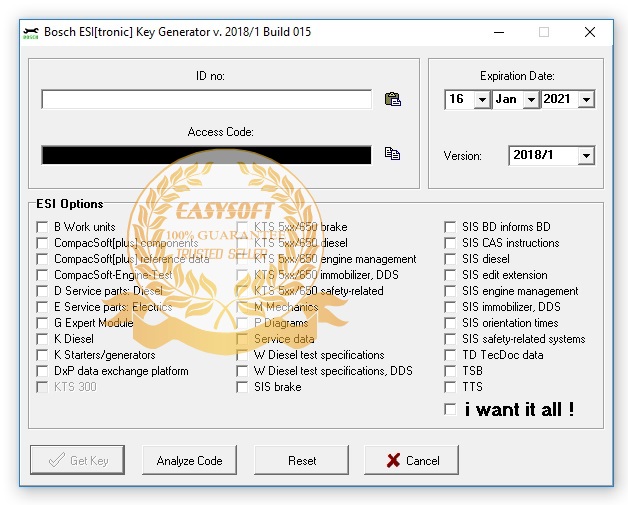Click the Analyze Code button
628x505 pixels.
click(189, 460)
